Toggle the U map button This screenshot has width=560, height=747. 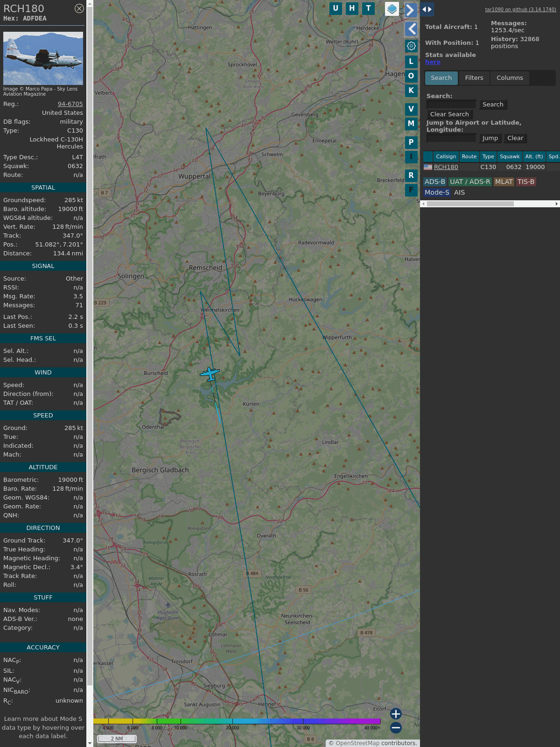pos(336,8)
